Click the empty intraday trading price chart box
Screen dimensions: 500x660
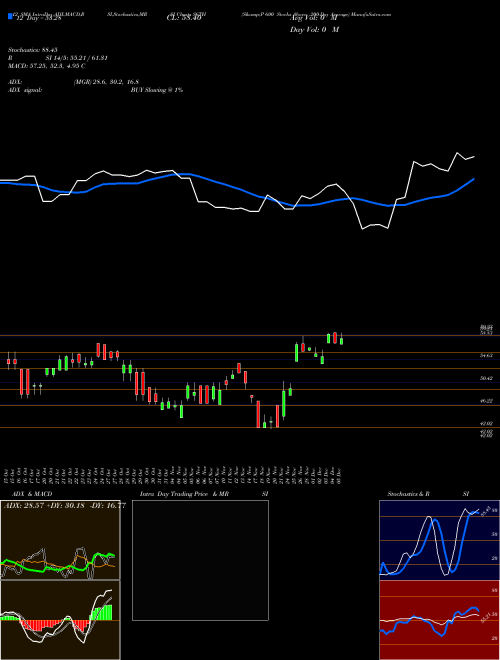click(200, 560)
